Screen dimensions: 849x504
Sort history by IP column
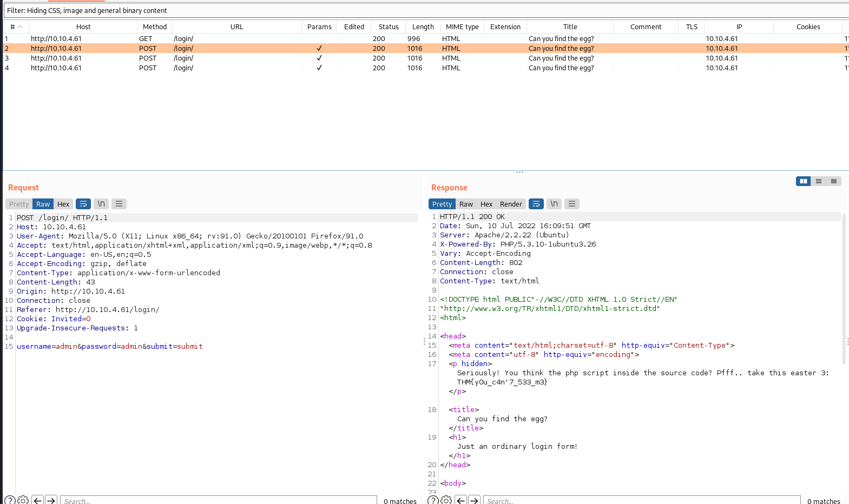click(x=739, y=26)
